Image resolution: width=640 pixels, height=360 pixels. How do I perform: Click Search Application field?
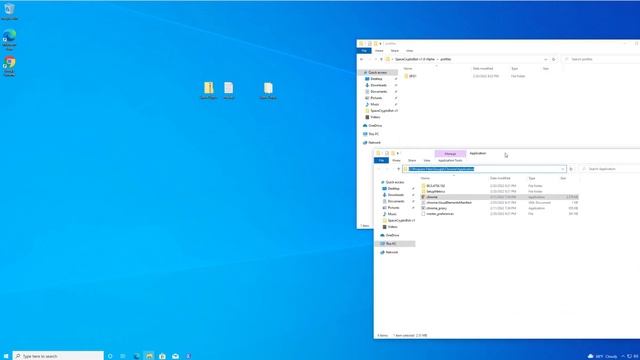click(610, 169)
